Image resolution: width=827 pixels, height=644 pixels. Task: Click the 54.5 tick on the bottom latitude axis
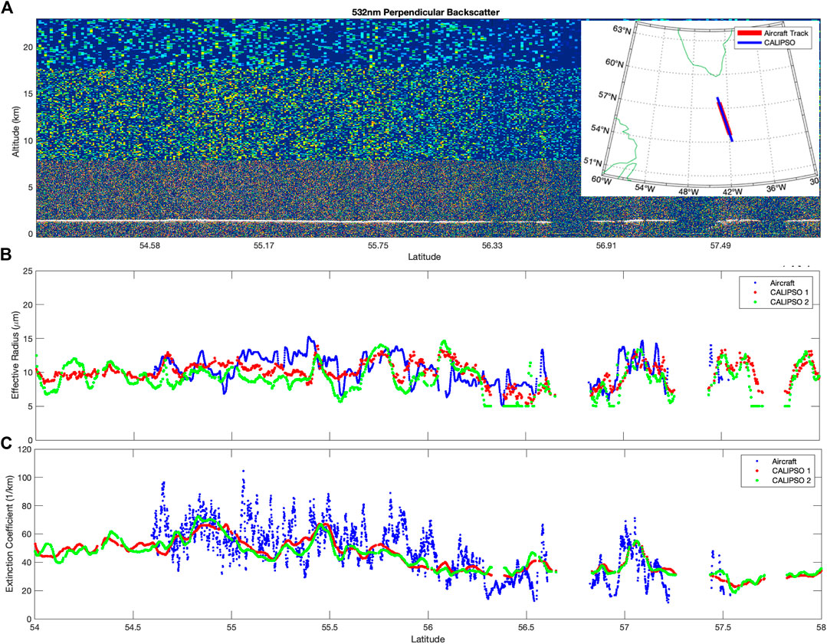(x=133, y=628)
